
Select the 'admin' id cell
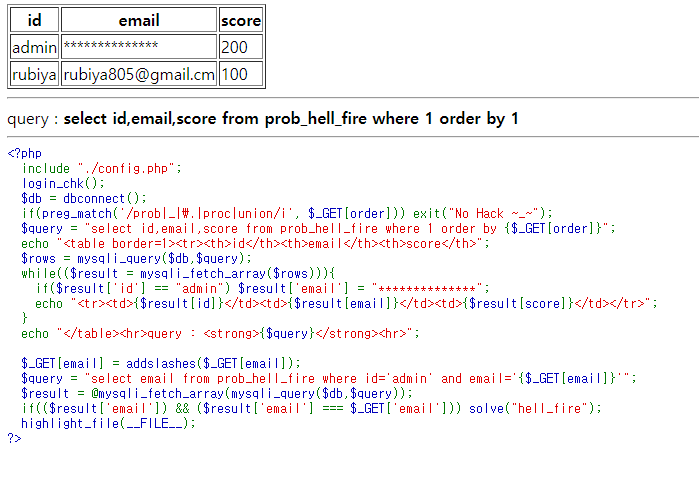[x=34, y=47]
